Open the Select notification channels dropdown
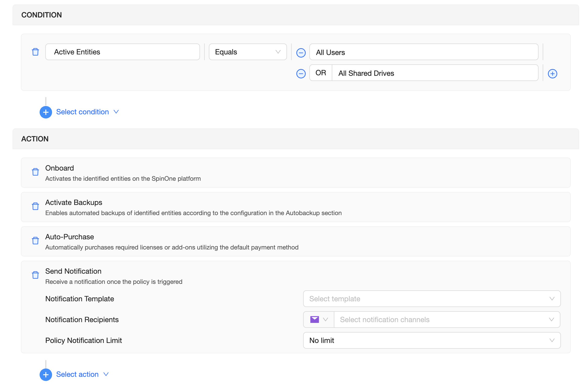588x388 pixels. (447, 320)
